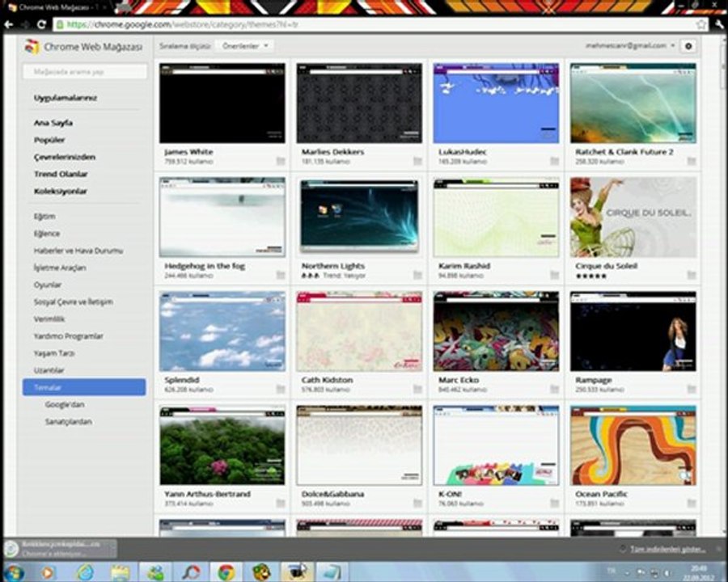Click the small icon on Hedgehog in the fog card

pyautogui.click(x=281, y=275)
